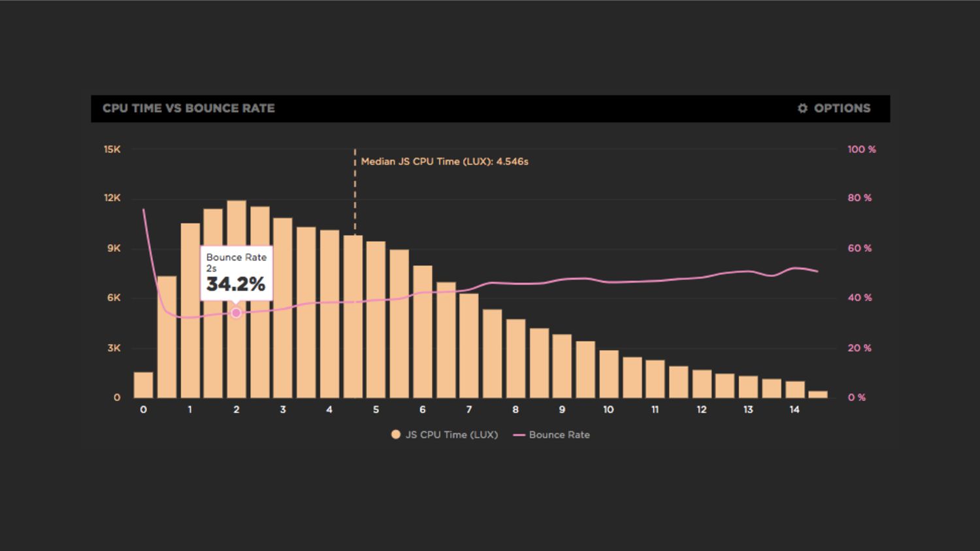This screenshot has width=980, height=551.
Task: Click the orange JS CPU Time legend dot
Action: click(395, 435)
